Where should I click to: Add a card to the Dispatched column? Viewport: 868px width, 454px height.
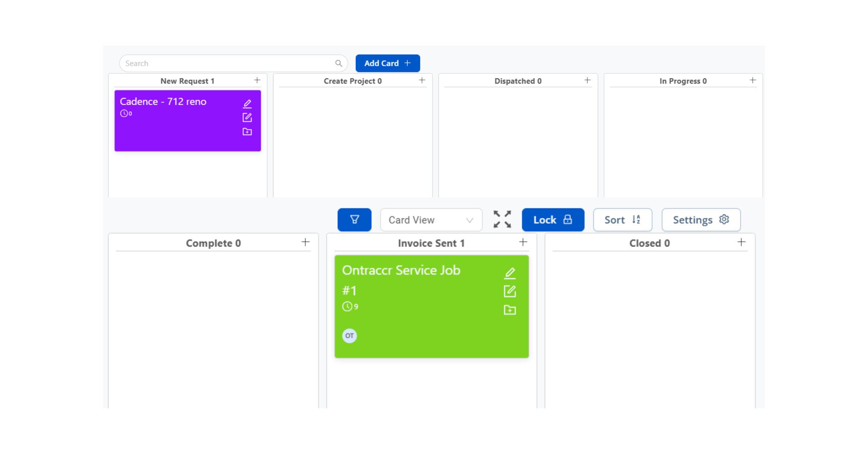(587, 80)
